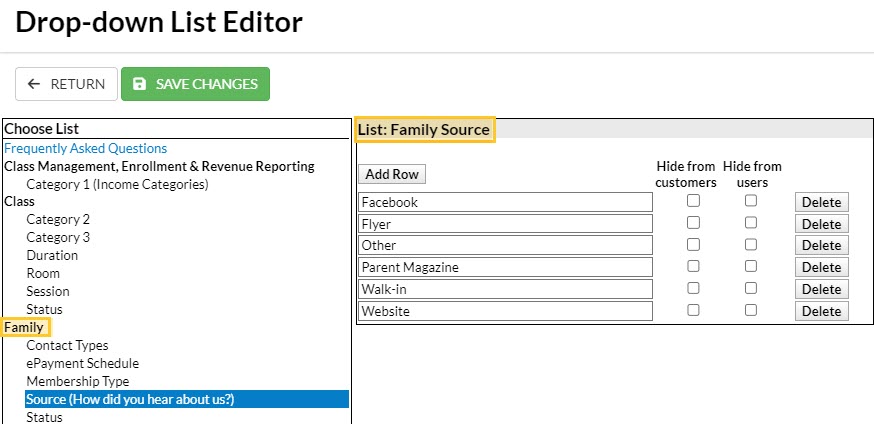This screenshot has height=424, width=874.
Task: Delete the Walk-in row
Action: click(821, 289)
